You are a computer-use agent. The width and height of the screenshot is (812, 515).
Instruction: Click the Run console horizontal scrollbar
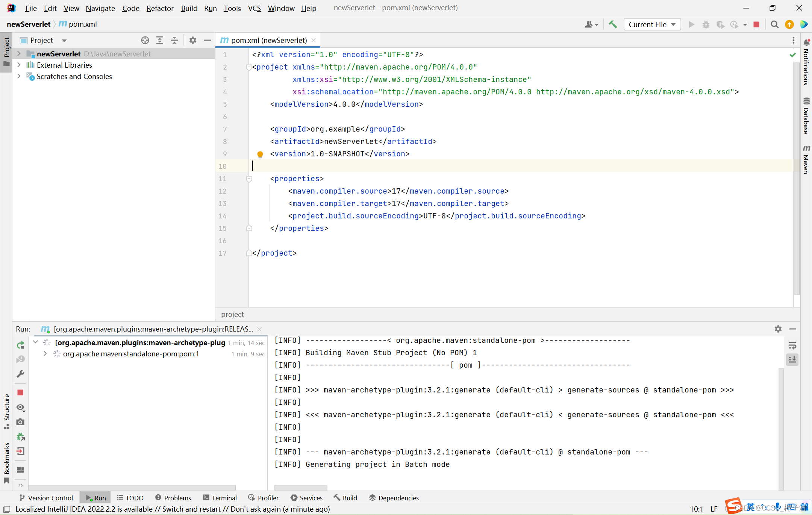point(301,488)
